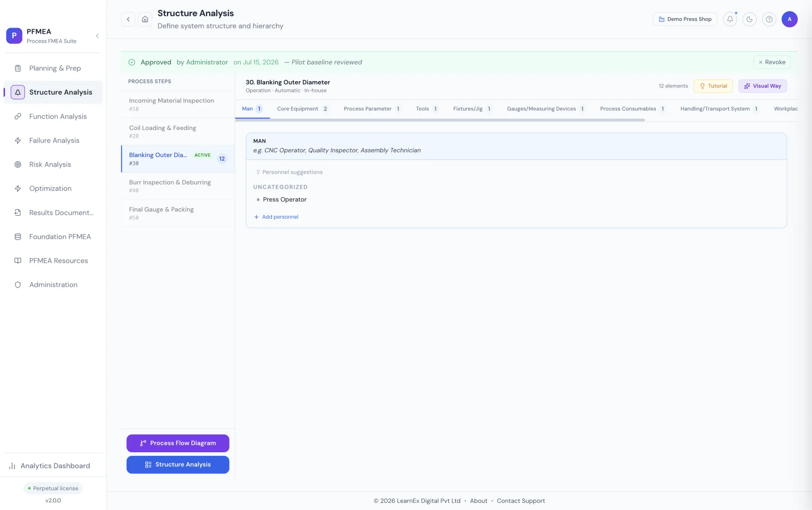Click the Results Documentation icon

[18, 213]
